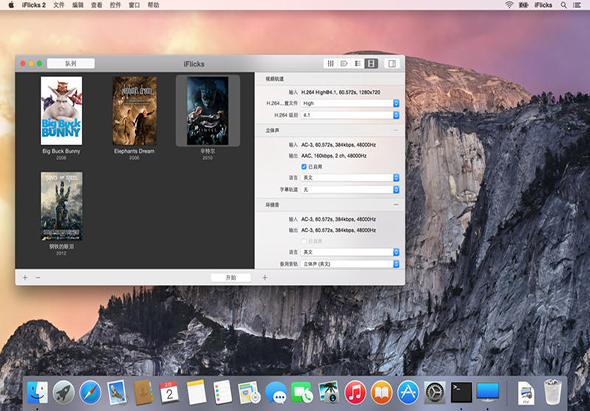Open the H.264 level dropdown showing 4.1
The image size is (590, 411).
click(x=350, y=115)
